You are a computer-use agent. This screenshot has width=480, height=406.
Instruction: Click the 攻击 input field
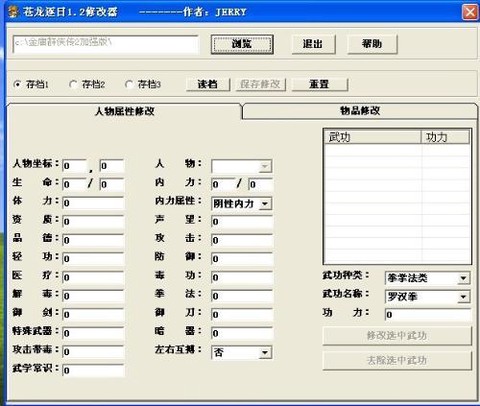point(242,240)
